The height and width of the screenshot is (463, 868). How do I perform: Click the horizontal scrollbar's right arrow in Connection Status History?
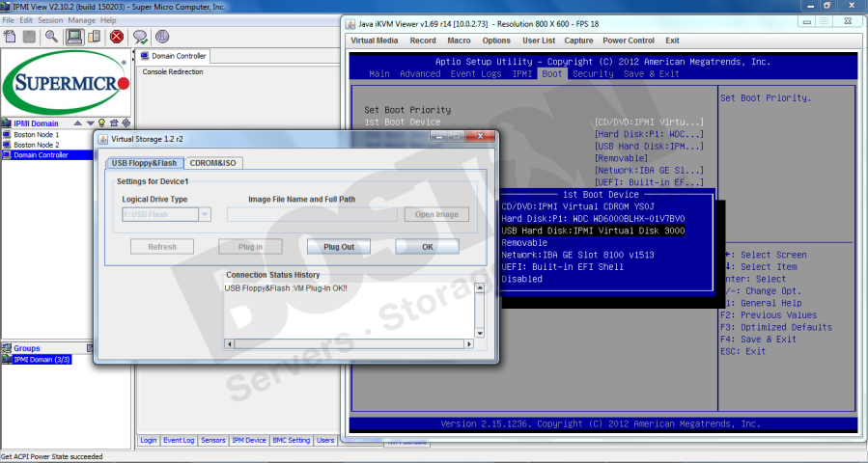[x=469, y=344]
